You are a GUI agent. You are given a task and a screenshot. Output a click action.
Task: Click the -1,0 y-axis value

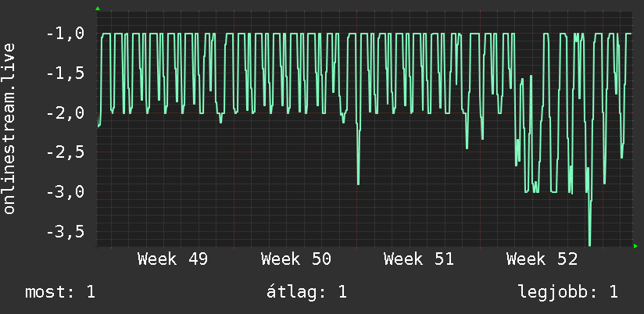[x=65, y=34]
